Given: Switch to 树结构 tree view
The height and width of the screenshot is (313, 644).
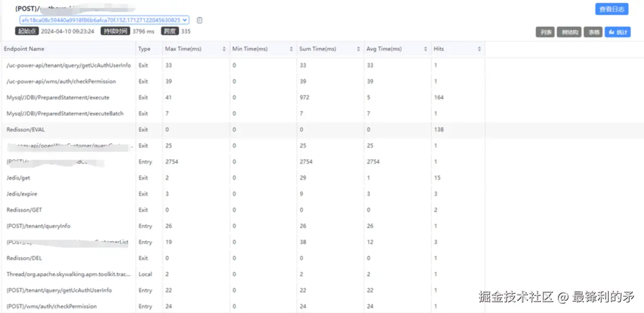Looking at the screenshot, I should (x=569, y=32).
